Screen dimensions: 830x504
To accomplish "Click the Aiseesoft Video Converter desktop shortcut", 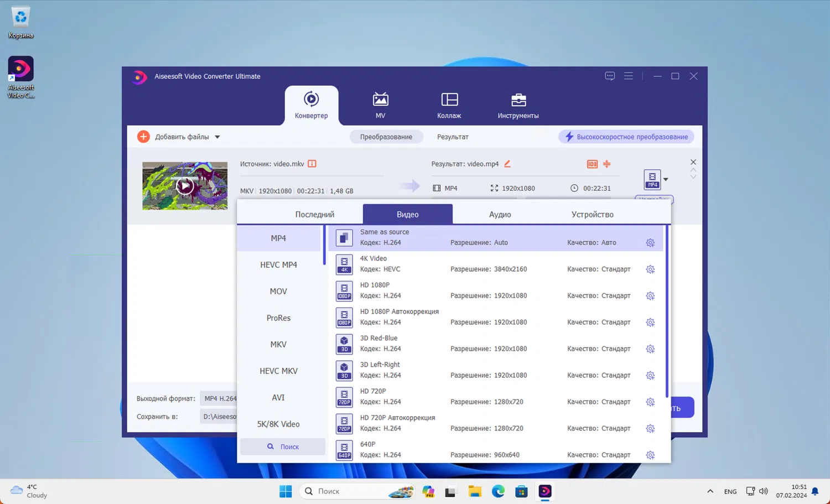I will (21, 77).
